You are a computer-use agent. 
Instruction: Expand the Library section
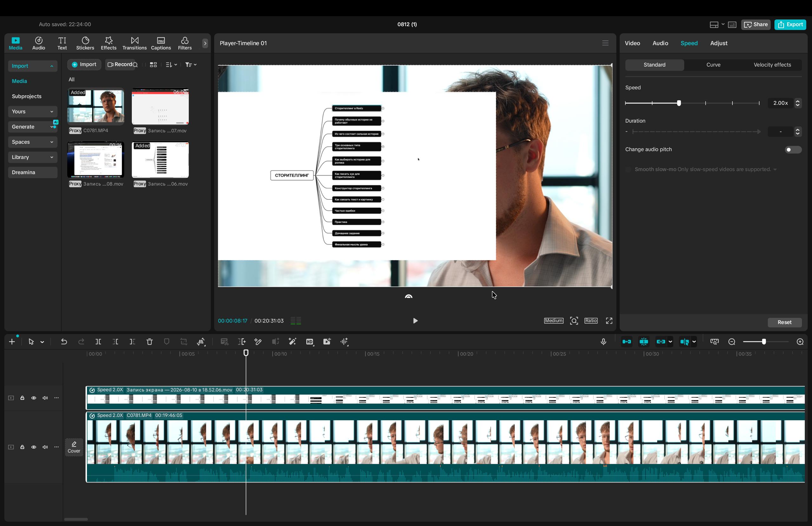click(33, 157)
